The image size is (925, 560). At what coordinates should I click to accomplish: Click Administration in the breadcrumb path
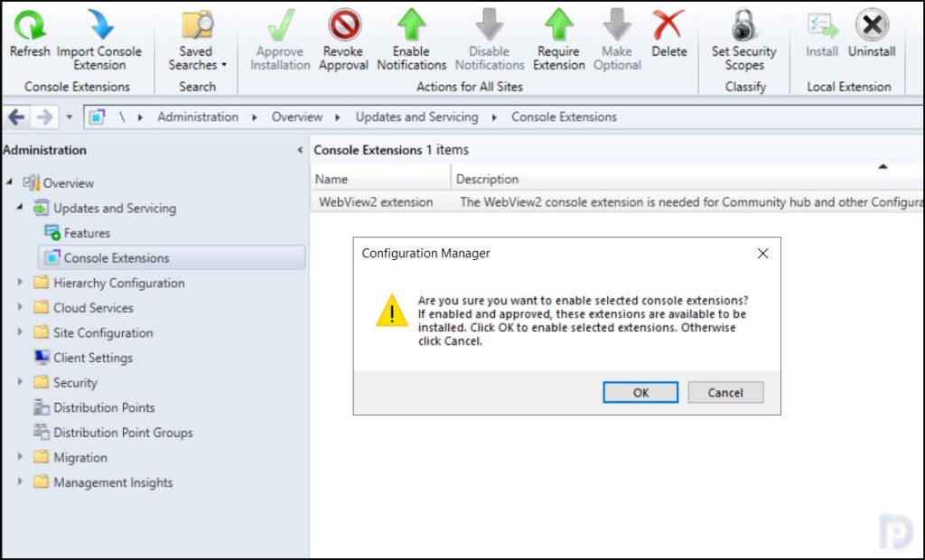click(198, 117)
